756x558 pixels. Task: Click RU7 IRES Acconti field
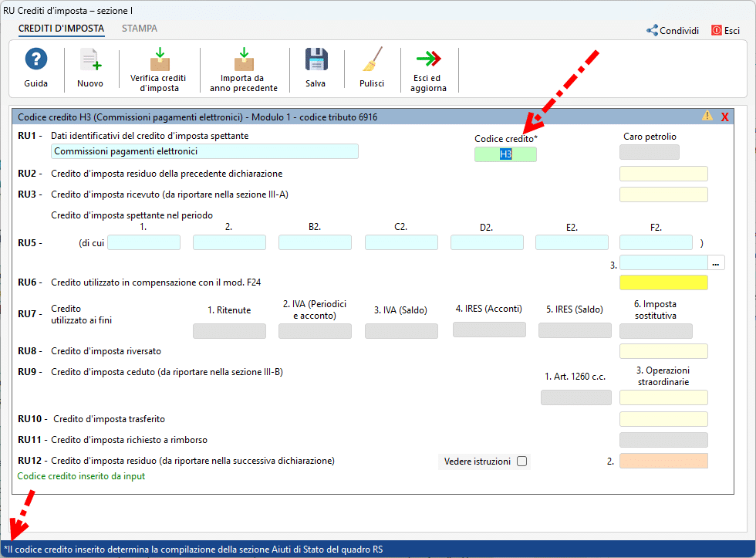489,330
